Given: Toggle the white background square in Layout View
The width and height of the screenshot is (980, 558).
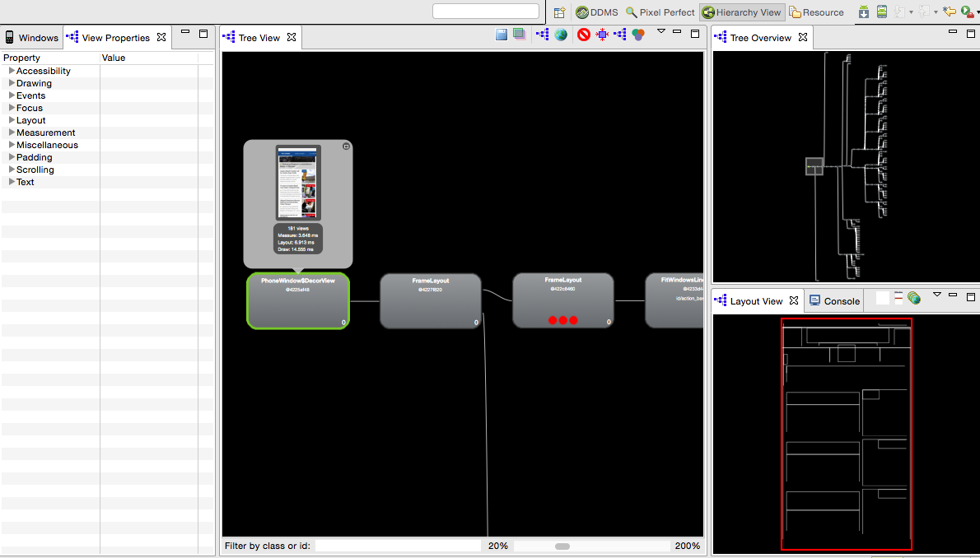Looking at the screenshot, I should [x=883, y=299].
